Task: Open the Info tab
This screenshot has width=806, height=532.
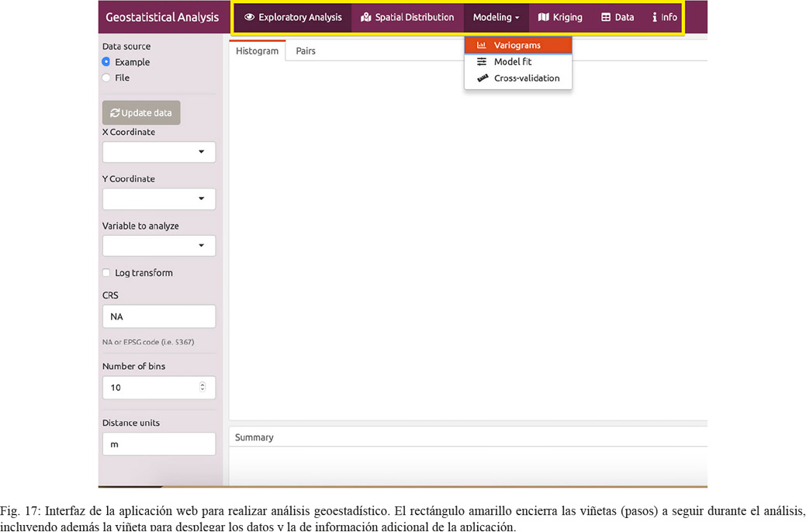Action: (663, 17)
